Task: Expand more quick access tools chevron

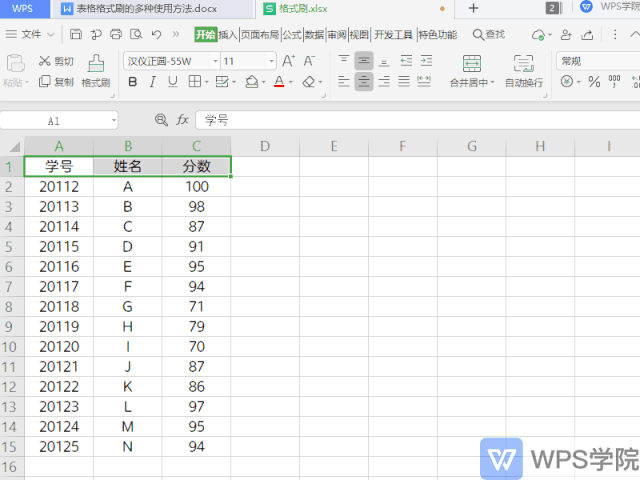Action: (x=176, y=34)
